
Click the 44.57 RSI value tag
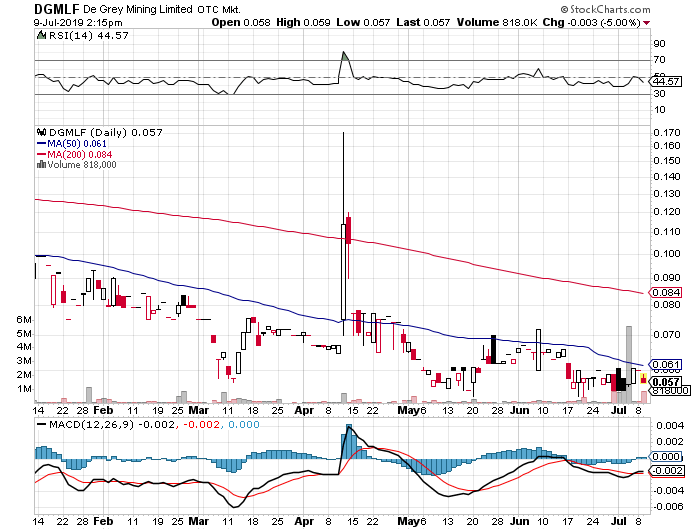(666, 81)
